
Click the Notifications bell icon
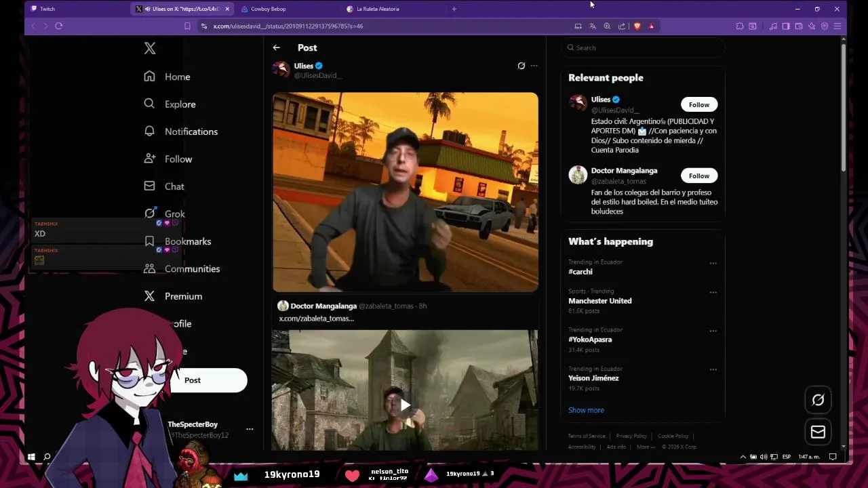pos(149,131)
